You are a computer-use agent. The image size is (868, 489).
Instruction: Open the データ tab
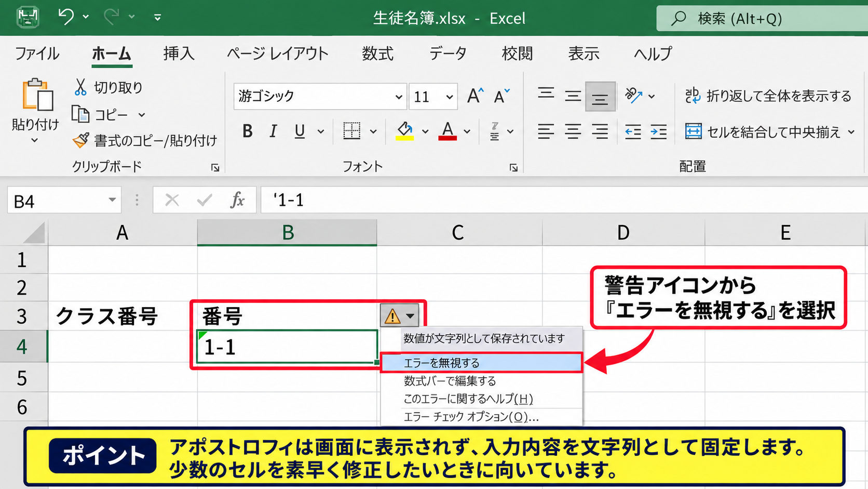(x=447, y=54)
